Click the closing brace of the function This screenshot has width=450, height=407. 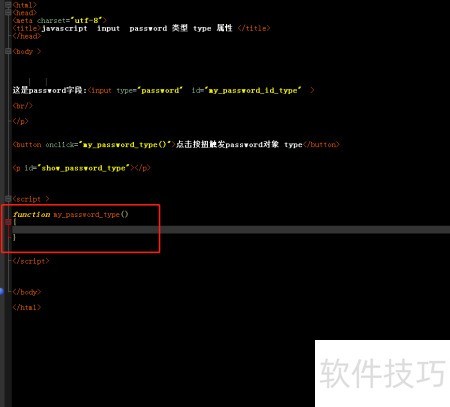14,237
